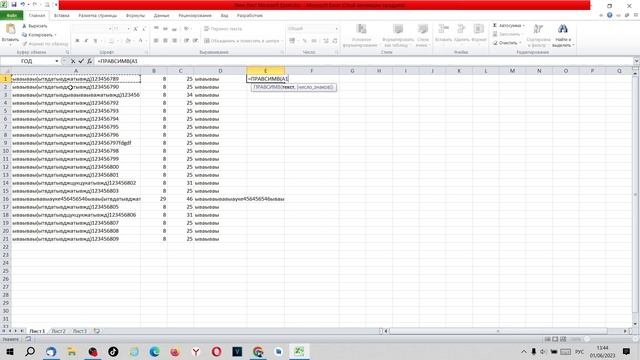Select column G header
Image resolution: width=640 pixels, height=360 pixels.
352,71
